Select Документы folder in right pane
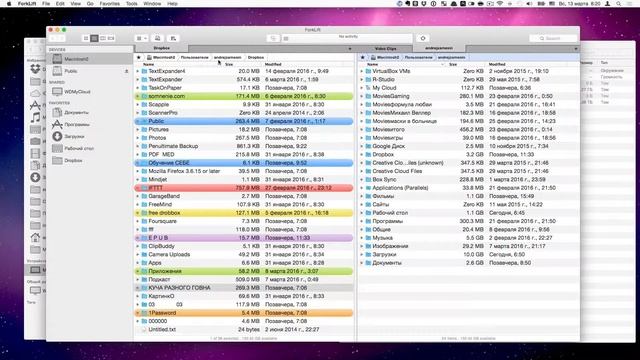The image size is (640, 360). 469,263
